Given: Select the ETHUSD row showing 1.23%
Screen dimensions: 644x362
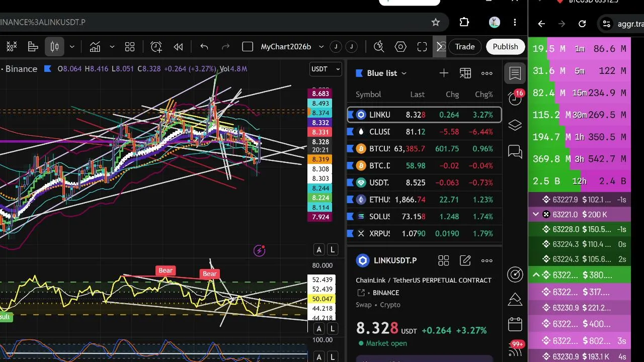Looking at the screenshot, I should (425, 200).
